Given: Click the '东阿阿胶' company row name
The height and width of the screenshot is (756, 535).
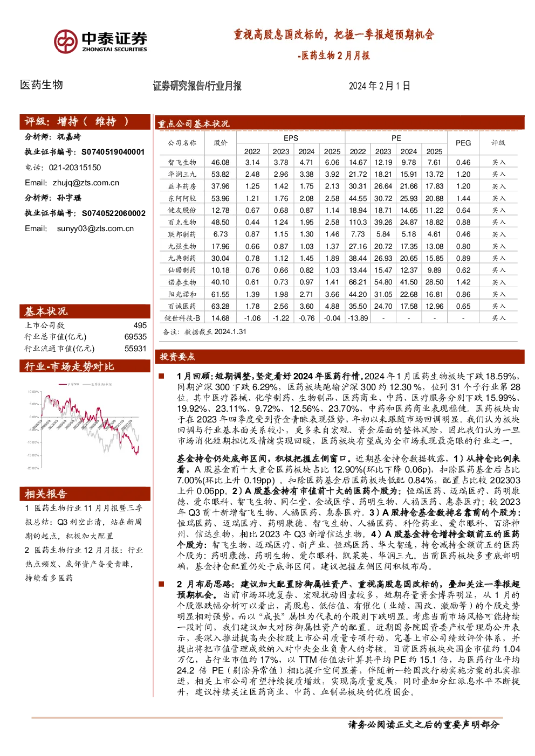Looking at the screenshot, I should tap(182, 198).
